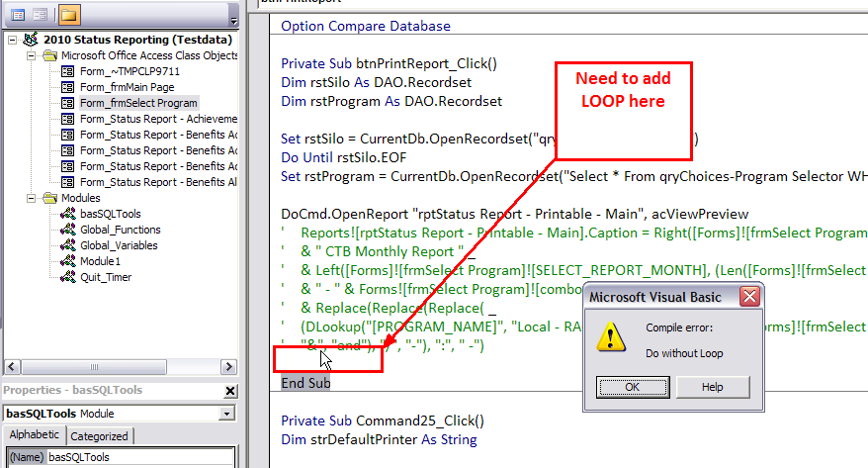Click the project tree horizontal scrollbar thumb
Image resolution: width=868 pixels, height=468 pixels.
click(94, 367)
